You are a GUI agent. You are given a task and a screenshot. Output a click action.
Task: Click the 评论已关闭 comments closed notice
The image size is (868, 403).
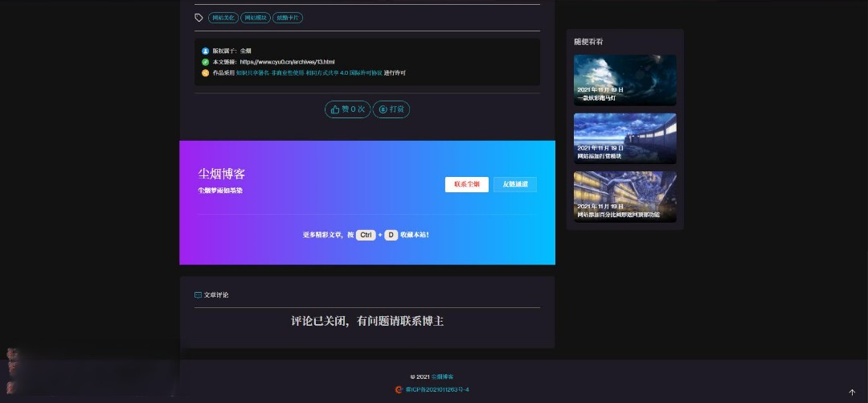367,321
